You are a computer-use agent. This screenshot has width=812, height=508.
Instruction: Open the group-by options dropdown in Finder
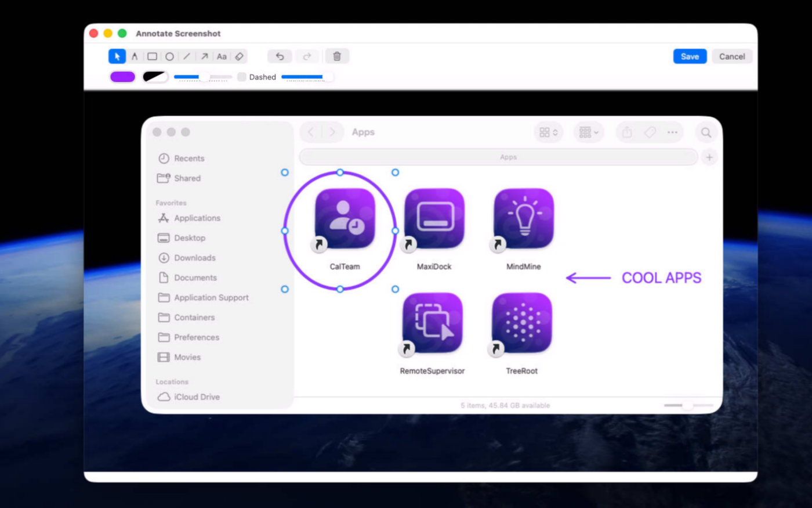tap(588, 132)
